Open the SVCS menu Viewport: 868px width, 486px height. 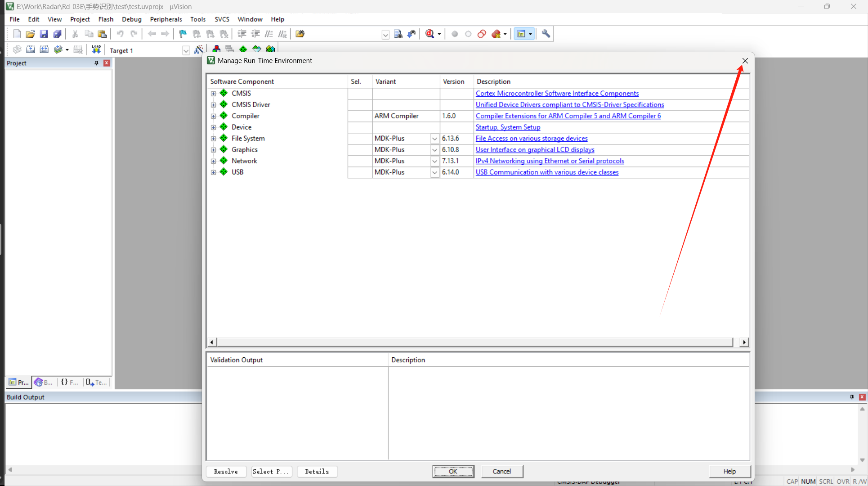(222, 19)
